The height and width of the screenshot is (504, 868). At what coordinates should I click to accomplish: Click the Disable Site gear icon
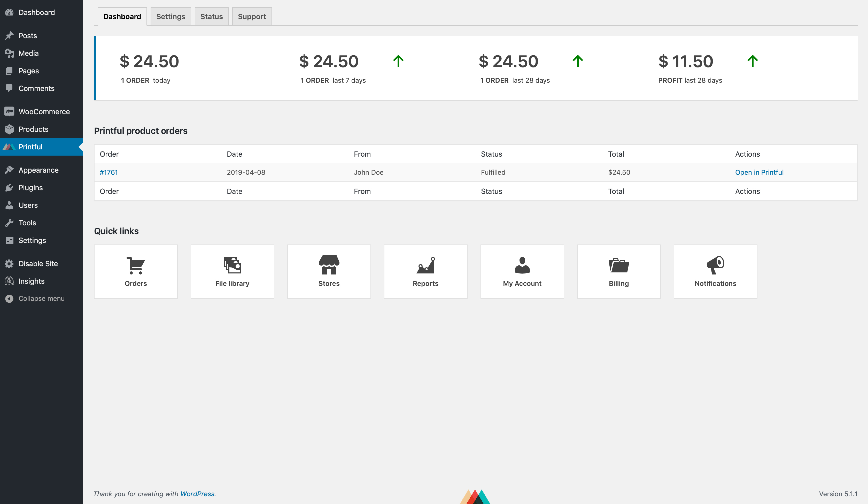[x=9, y=264]
